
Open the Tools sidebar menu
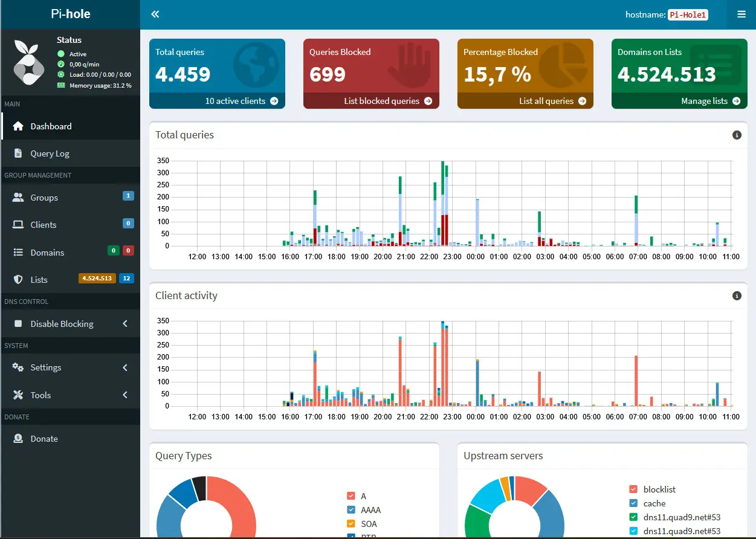[71, 395]
